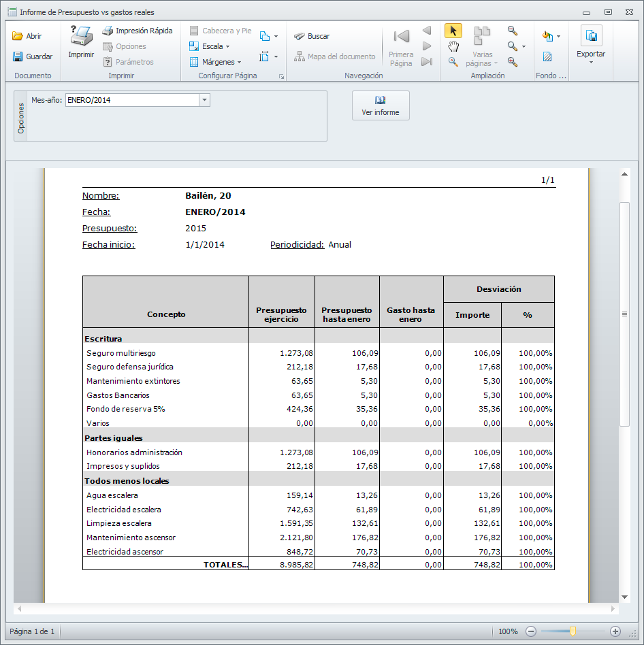Viewport: 644px width, 645px height.
Task: Click the zoom in magnifier icon
Action: [x=513, y=62]
